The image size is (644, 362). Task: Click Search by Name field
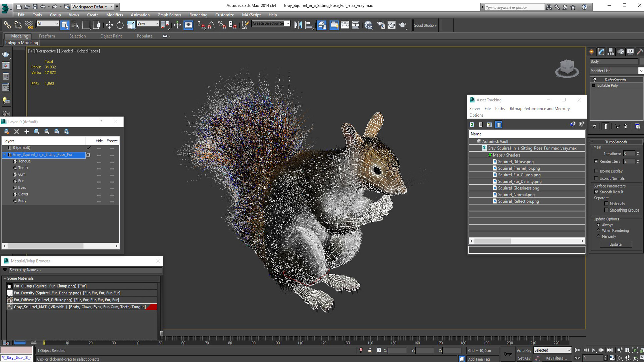(85, 270)
